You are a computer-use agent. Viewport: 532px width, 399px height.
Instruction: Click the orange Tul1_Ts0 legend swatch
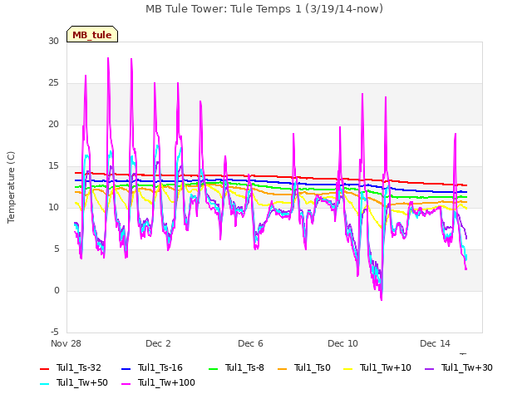[x=282, y=368]
